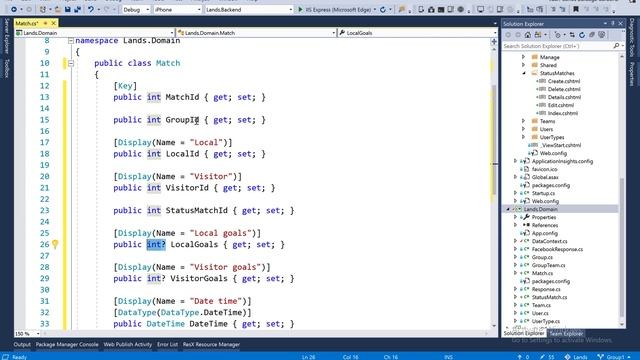Select Index.cshtml in Solution Explorer
Viewport: 640px width, 360px height.
click(x=563, y=113)
